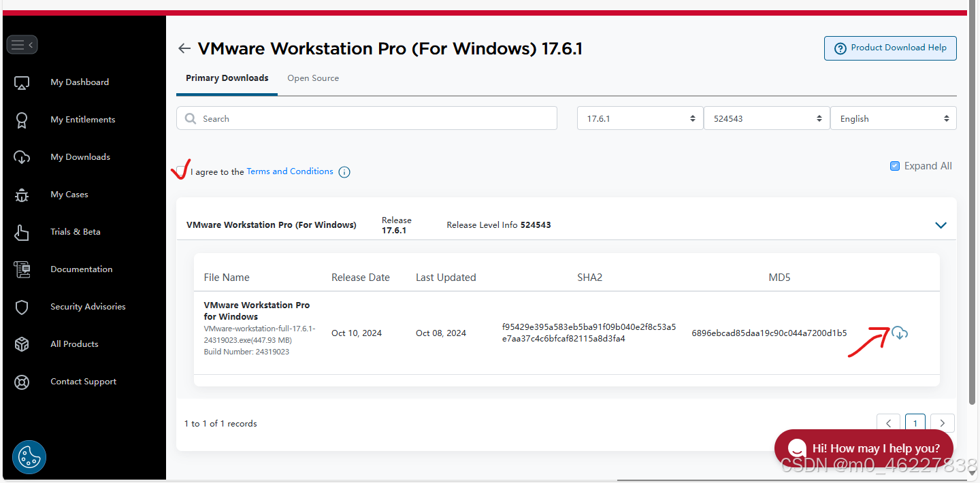Click the My Dashboard monitor icon
Screen dimensions: 980x483
(x=22, y=82)
